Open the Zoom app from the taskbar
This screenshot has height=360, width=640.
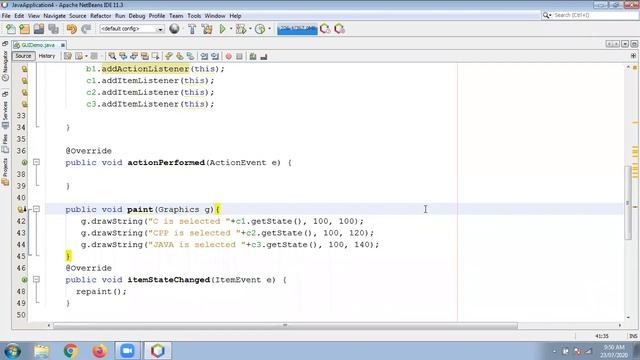click(x=127, y=351)
